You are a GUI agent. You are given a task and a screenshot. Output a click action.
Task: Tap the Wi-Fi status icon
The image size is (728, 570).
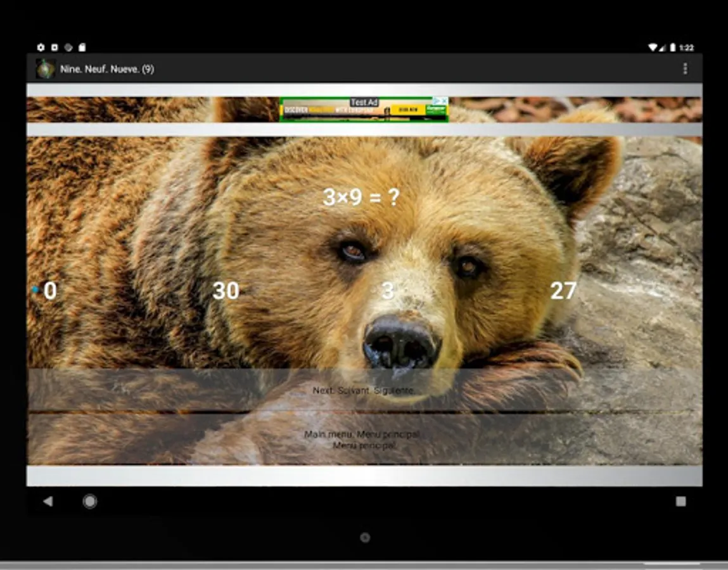tap(653, 47)
